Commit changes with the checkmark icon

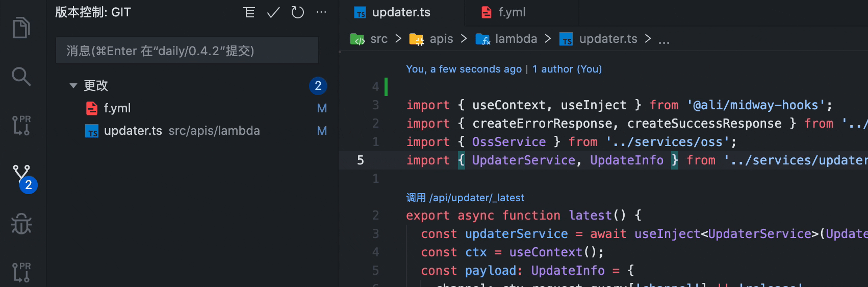tap(273, 12)
